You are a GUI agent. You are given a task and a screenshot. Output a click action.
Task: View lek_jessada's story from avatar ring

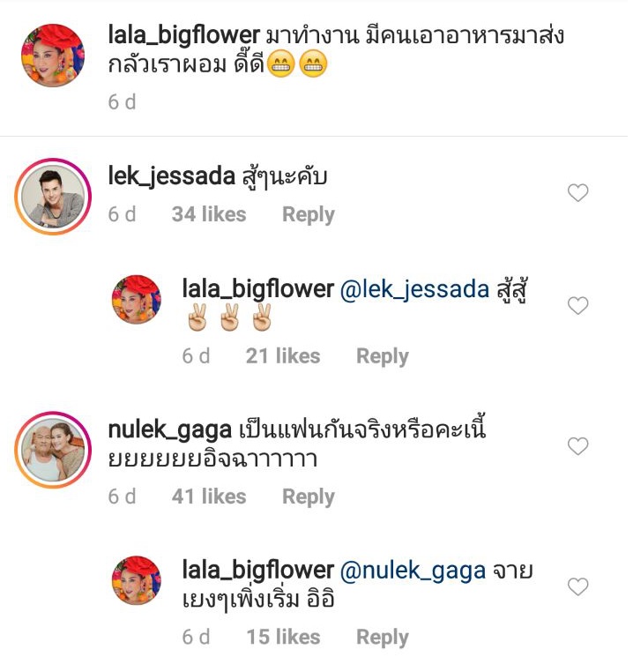pyautogui.click(x=53, y=197)
